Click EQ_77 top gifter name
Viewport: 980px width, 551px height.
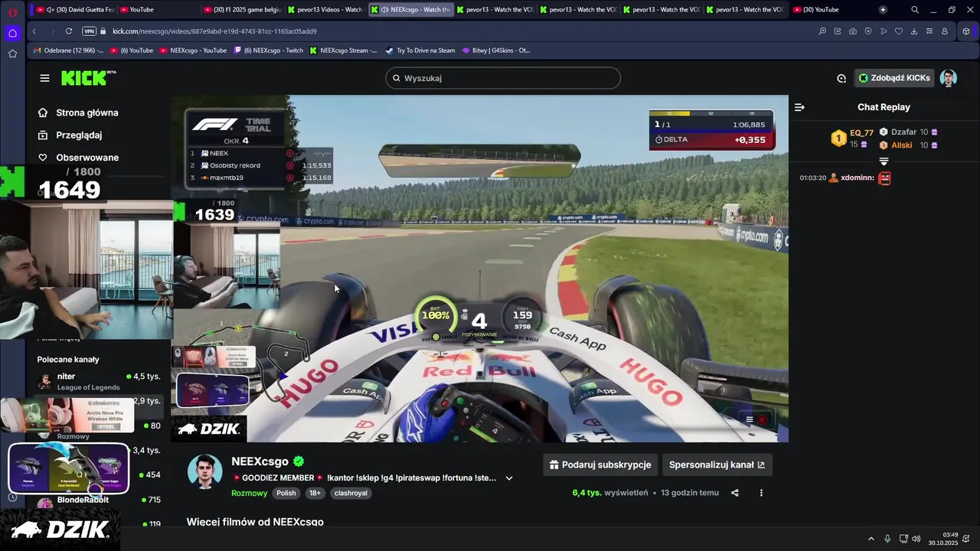(861, 133)
